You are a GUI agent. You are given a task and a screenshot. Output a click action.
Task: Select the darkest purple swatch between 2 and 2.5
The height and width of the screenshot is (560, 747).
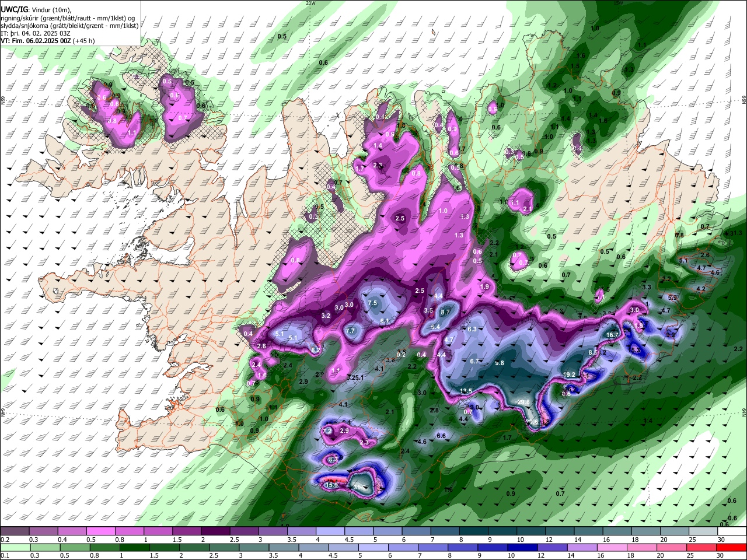(215, 531)
